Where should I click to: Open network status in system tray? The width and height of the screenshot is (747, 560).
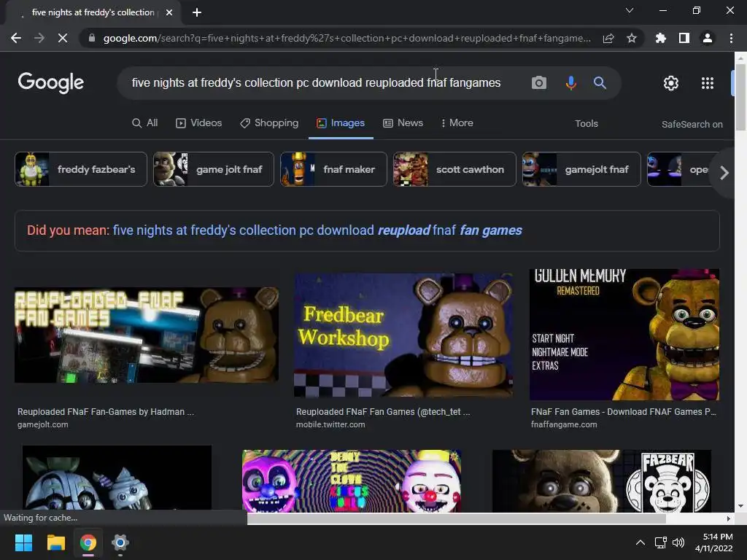point(661,542)
